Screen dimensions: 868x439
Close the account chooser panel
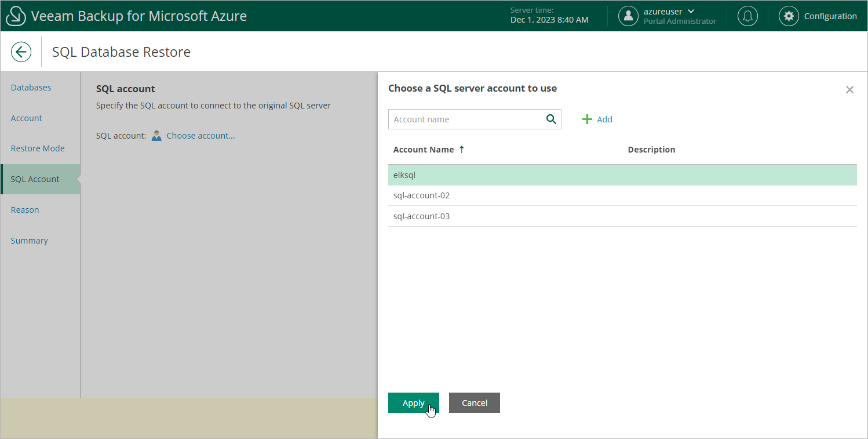point(849,89)
